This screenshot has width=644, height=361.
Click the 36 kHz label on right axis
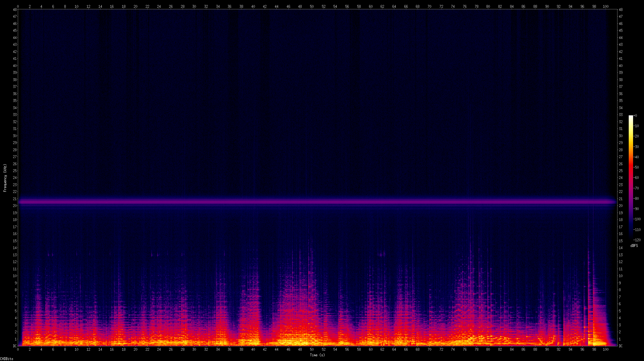click(621, 94)
